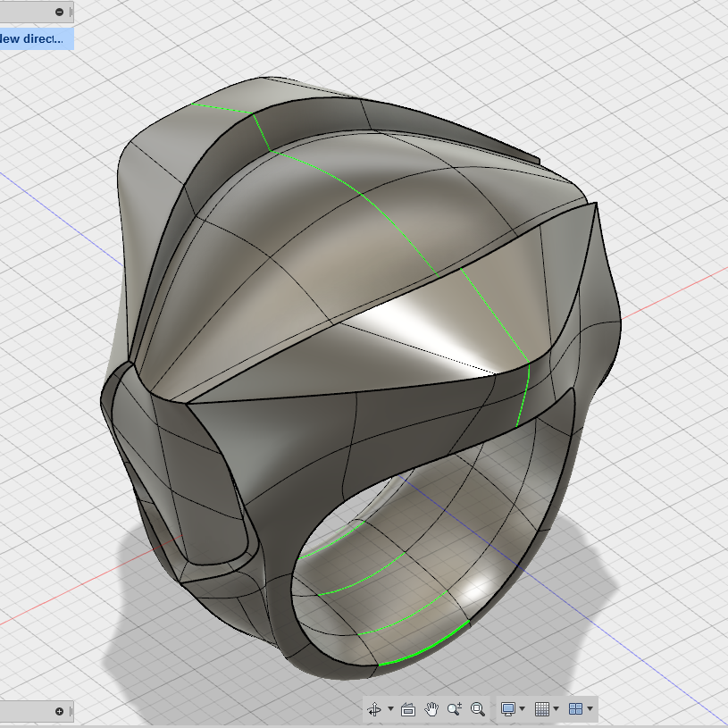Grab the top-left panel's vertical grip handle
The image size is (728, 728).
click(71, 13)
